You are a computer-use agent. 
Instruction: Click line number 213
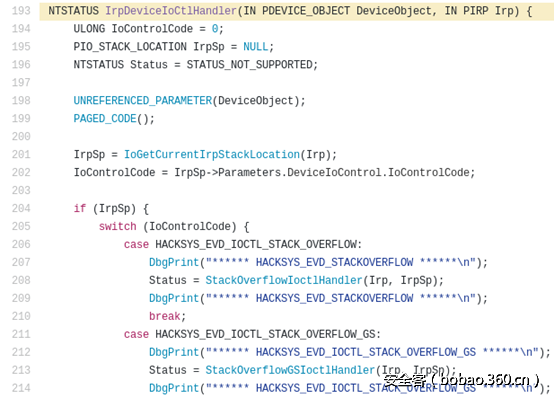(21, 370)
